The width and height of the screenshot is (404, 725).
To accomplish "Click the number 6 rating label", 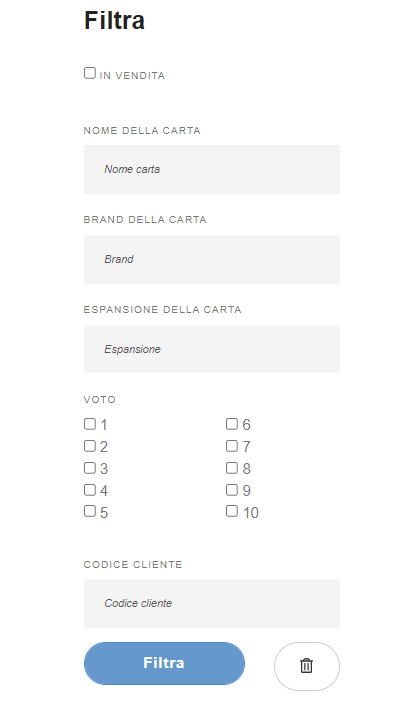I will click(x=246, y=425).
